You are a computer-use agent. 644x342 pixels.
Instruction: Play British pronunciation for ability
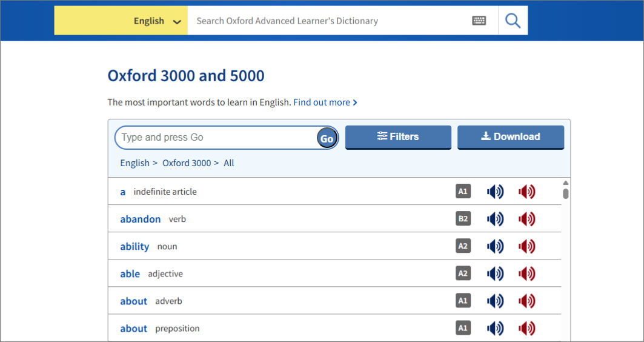(x=496, y=246)
